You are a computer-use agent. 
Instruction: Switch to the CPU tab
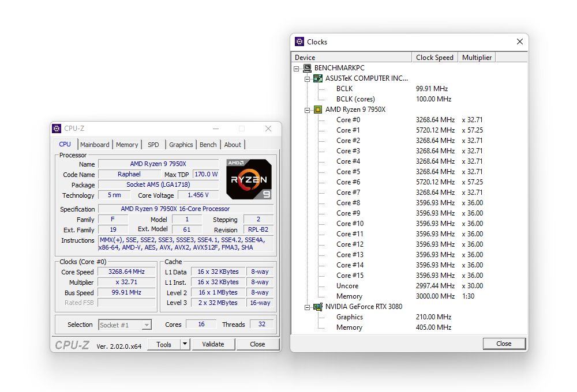pos(65,144)
